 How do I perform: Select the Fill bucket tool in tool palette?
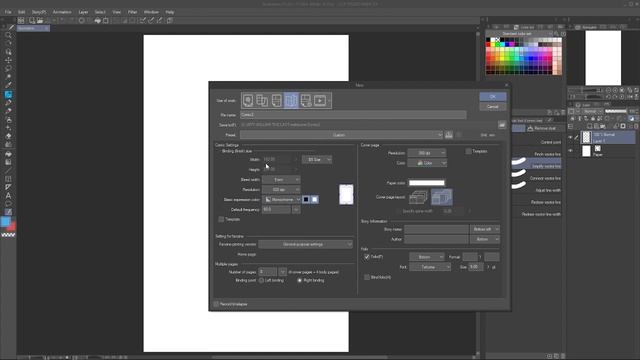pyautogui.click(x=8, y=154)
